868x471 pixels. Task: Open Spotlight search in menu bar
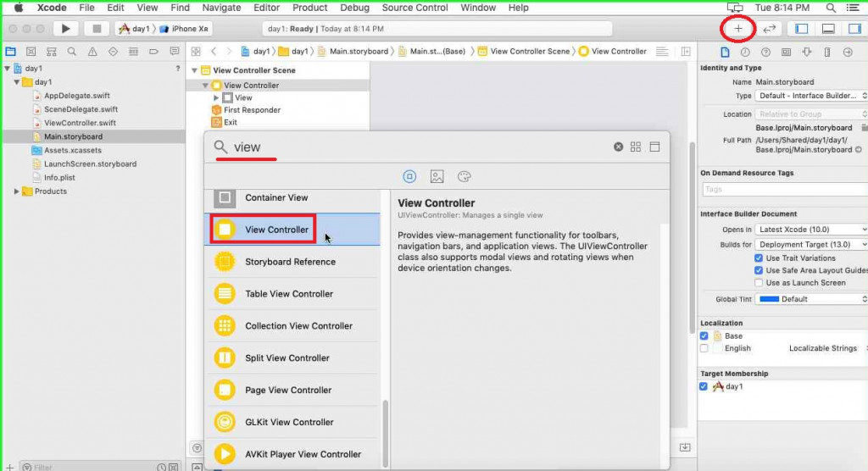pyautogui.click(x=831, y=8)
